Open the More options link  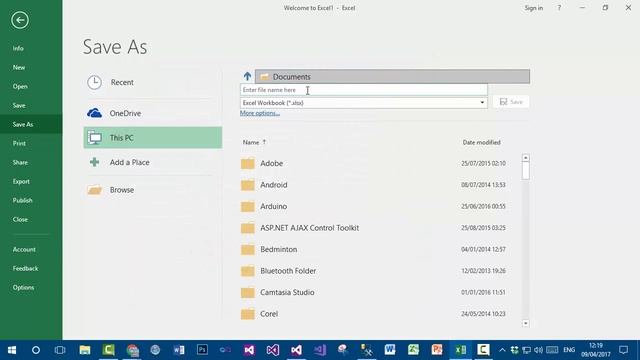260,113
